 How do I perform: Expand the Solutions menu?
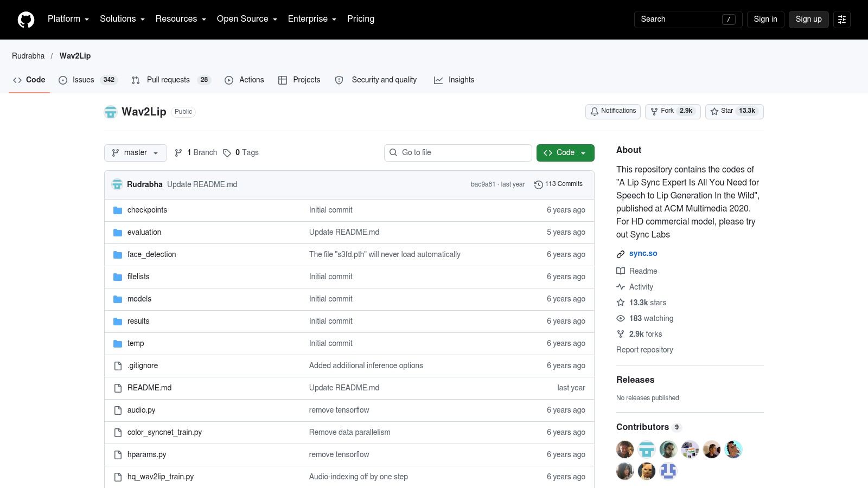(x=122, y=19)
